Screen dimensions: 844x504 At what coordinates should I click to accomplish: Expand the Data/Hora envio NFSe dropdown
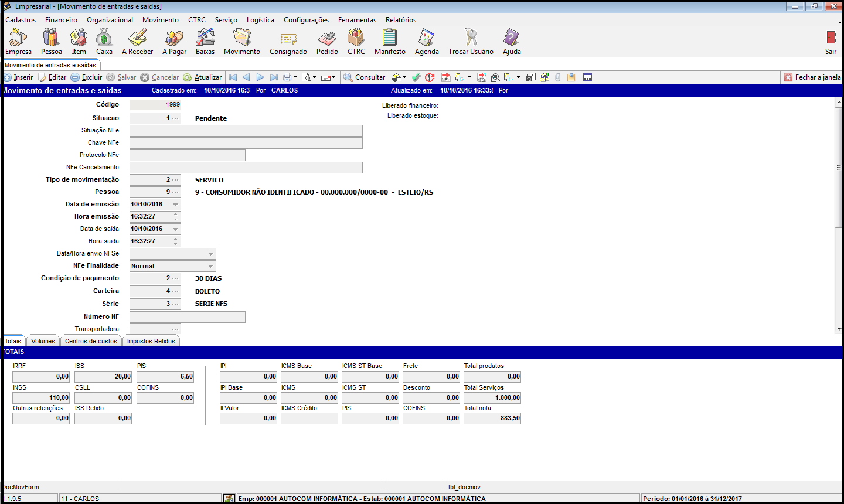[210, 254]
